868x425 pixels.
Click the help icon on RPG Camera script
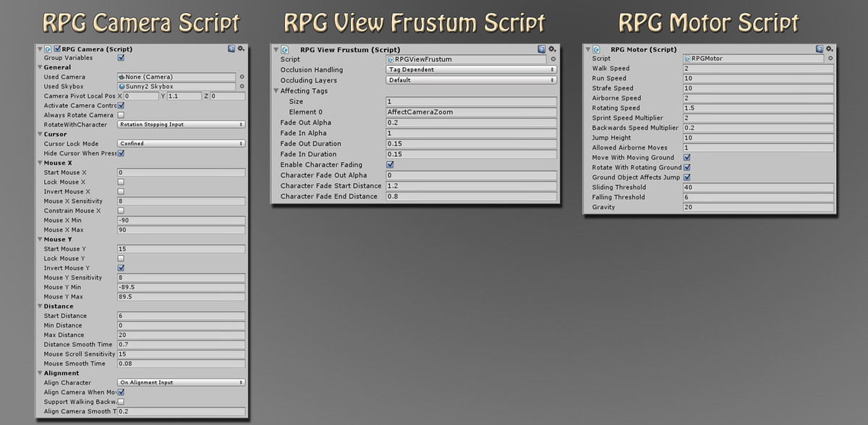click(231, 49)
